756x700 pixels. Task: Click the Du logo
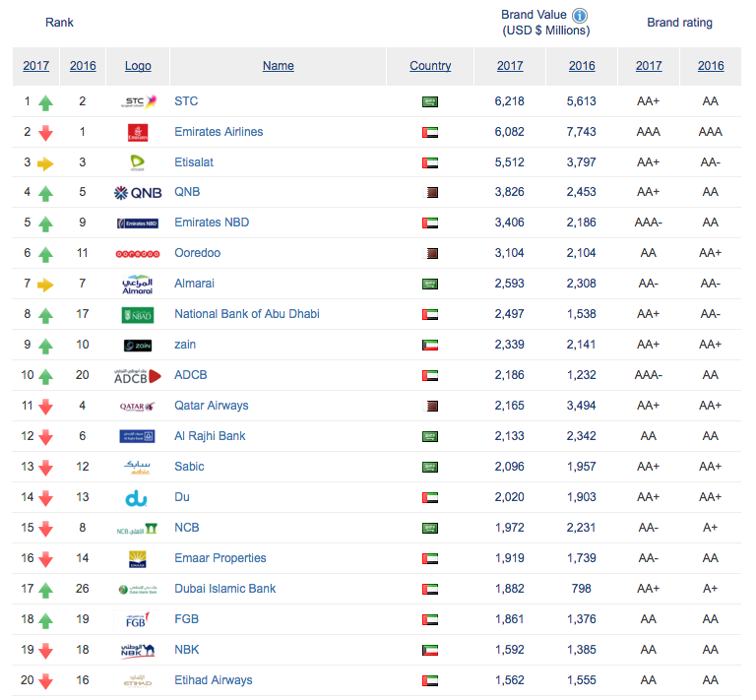138,498
